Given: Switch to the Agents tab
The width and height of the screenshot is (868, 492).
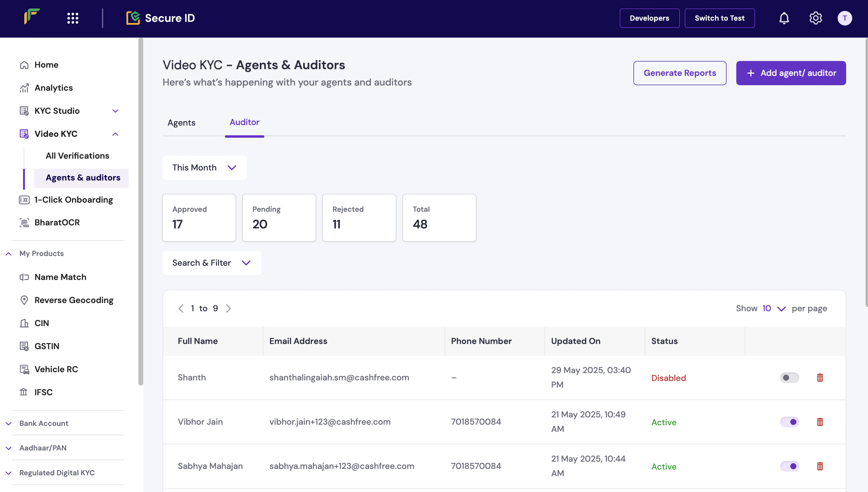Looking at the screenshot, I should (181, 123).
